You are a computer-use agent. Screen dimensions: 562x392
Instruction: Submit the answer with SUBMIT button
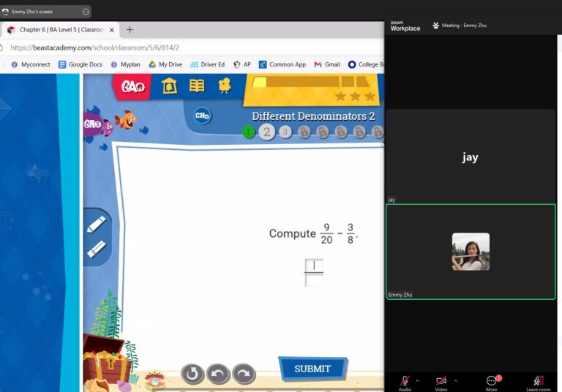[312, 369]
